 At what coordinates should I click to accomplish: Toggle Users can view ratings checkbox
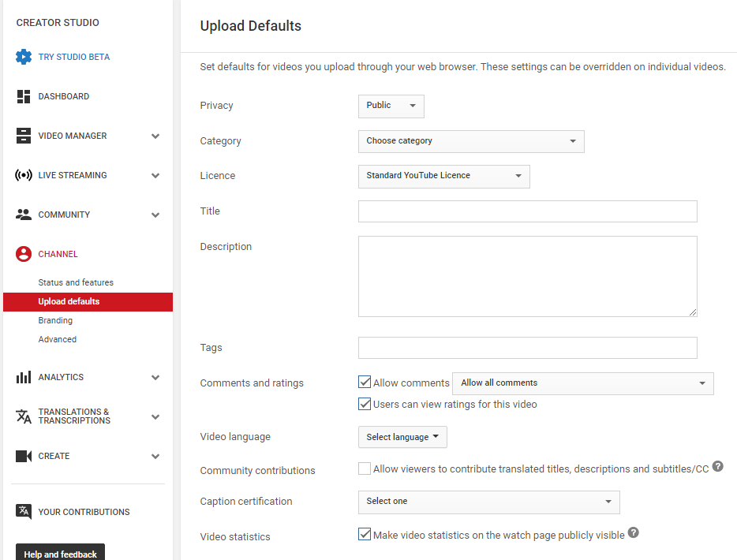pyautogui.click(x=365, y=404)
